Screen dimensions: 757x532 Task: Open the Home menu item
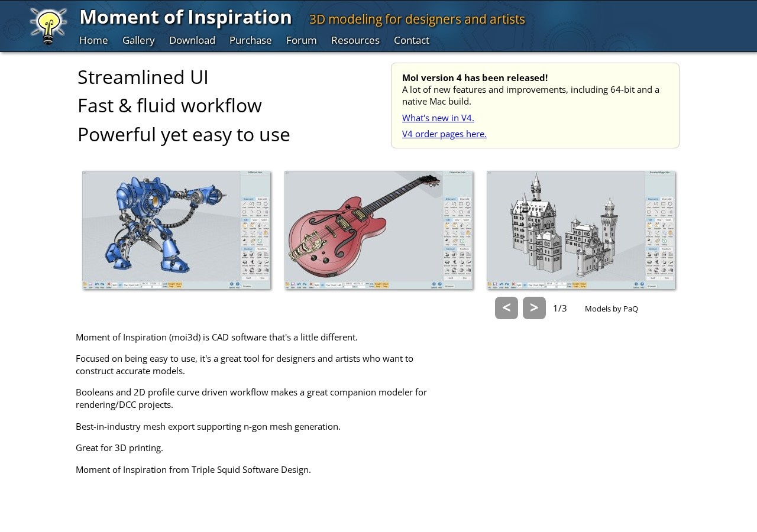click(x=93, y=40)
